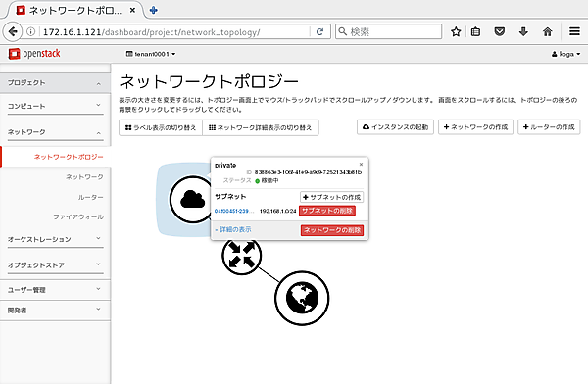Click the browser address bar
The image size is (588, 384).
point(175,32)
